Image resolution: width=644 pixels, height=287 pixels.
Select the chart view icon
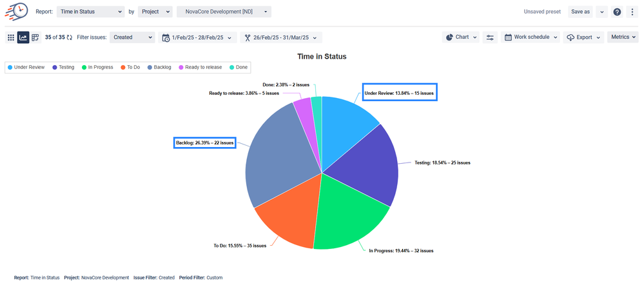click(x=23, y=37)
